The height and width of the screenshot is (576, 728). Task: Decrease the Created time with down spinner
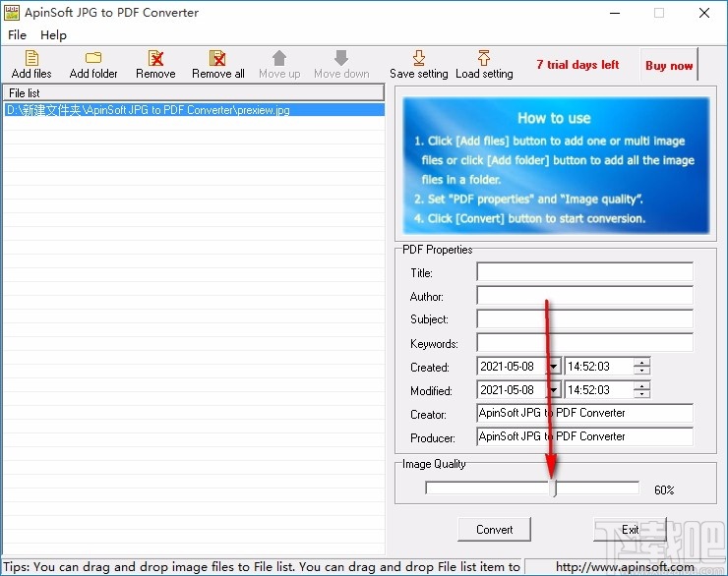click(x=641, y=371)
